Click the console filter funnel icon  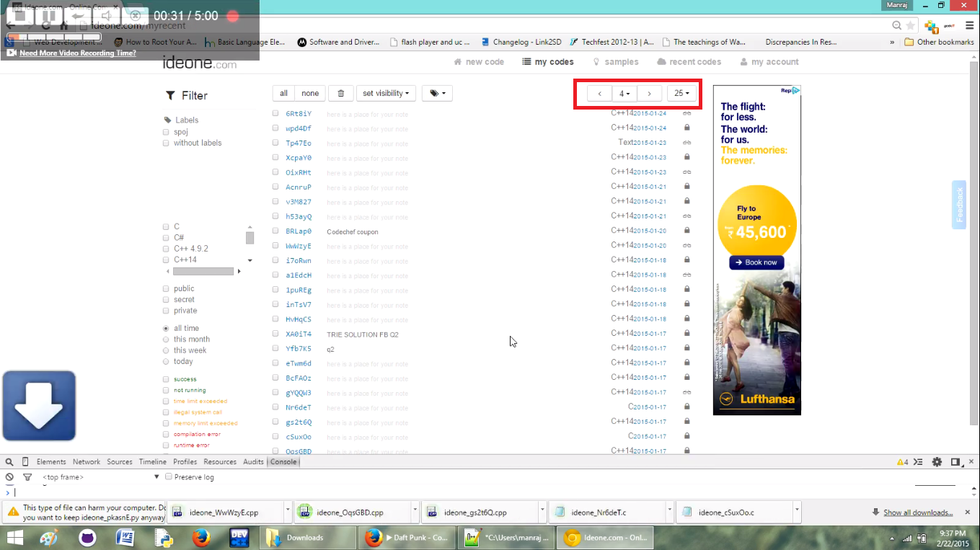coord(27,477)
